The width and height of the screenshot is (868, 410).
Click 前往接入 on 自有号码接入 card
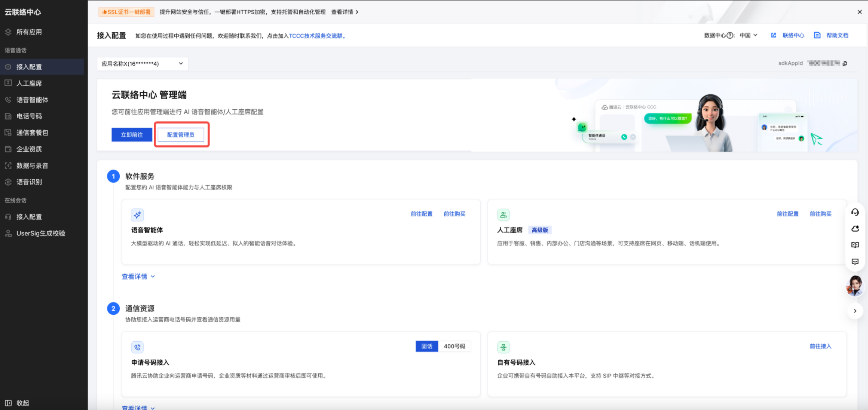tap(821, 346)
